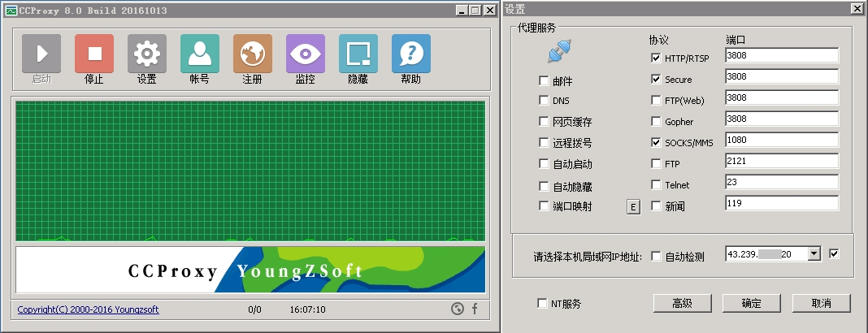
Task: Uncheck the Secure protocol checkbox
Action: (x=656, y=79)
